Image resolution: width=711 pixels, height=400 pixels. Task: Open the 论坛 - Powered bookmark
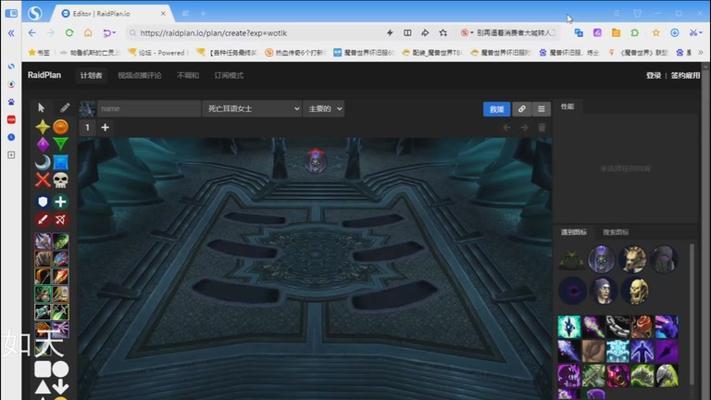pos(157,53)
